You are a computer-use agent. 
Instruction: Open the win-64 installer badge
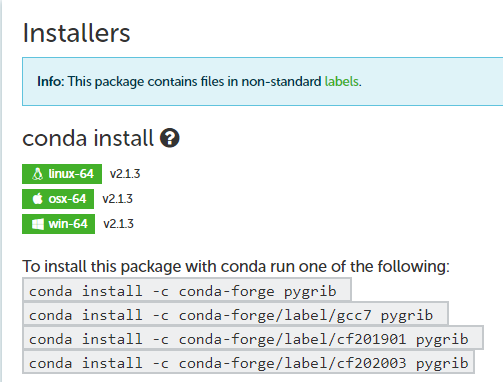click(58, 224)
